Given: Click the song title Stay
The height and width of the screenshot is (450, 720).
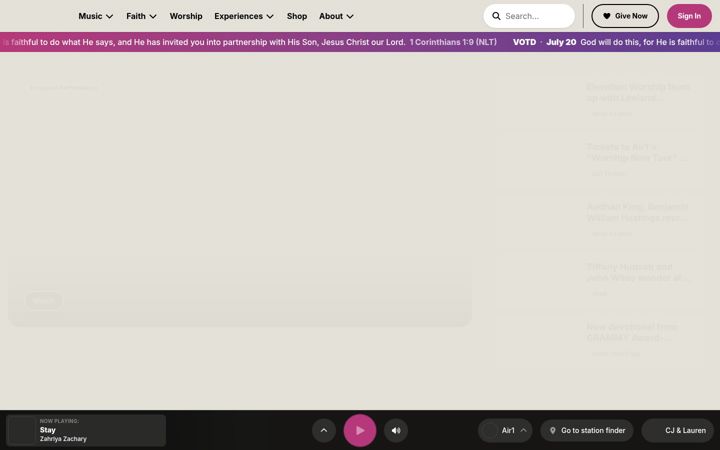Looking at the screenshot, I should pyautogui.click(x=47, y=430).
